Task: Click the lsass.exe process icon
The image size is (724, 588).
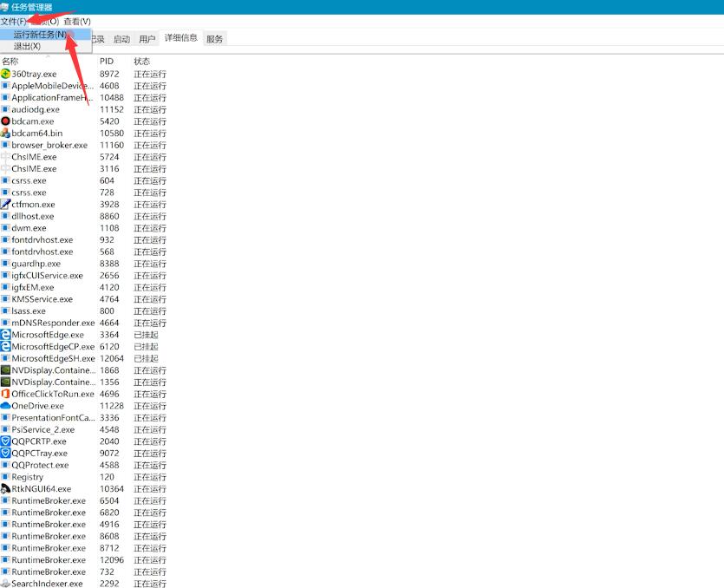Action: point(5,310)
